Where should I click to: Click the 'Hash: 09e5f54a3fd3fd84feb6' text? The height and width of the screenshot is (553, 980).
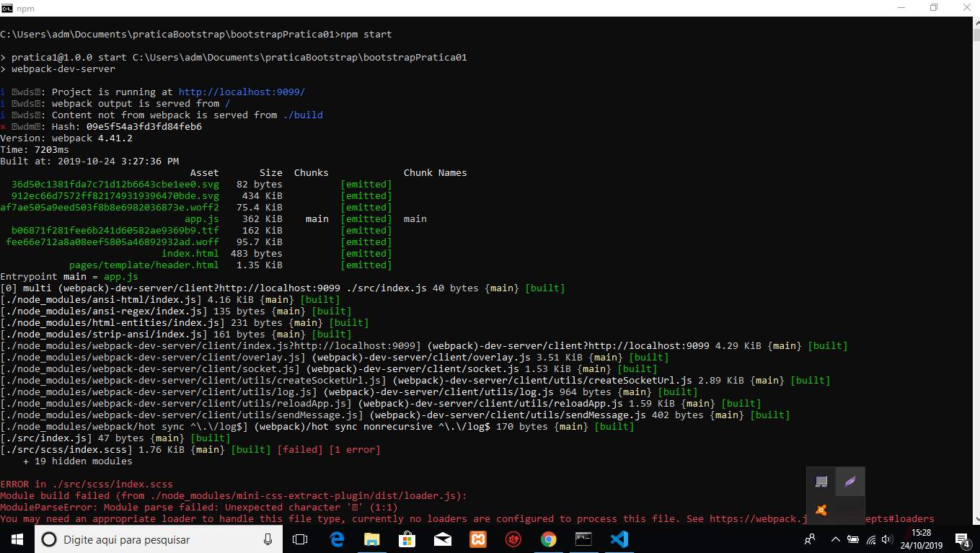pos(127,127)
